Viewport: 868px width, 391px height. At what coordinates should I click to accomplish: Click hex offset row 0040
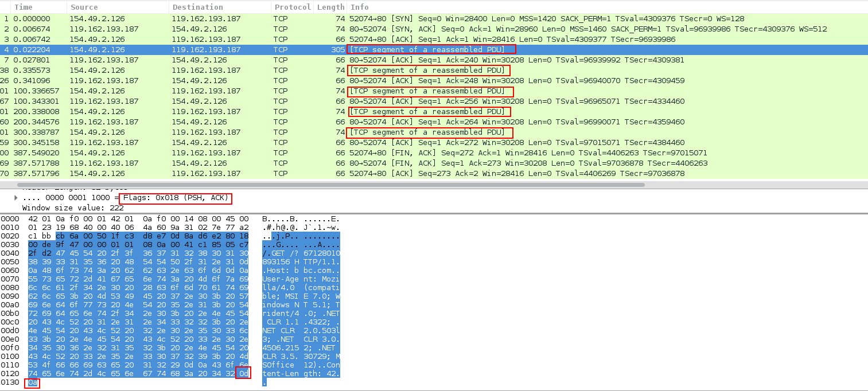pyautogui.click(x=10, y=253)
